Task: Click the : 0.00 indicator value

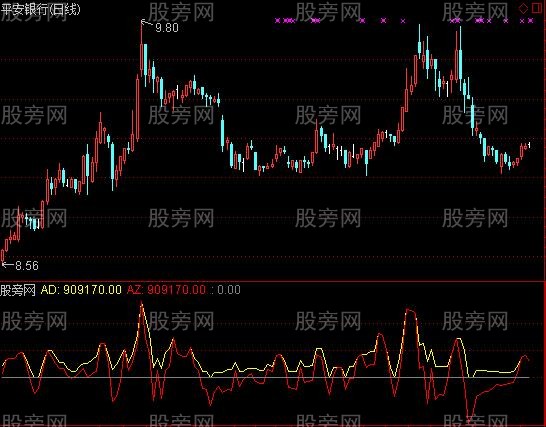Action: point(226,290)
